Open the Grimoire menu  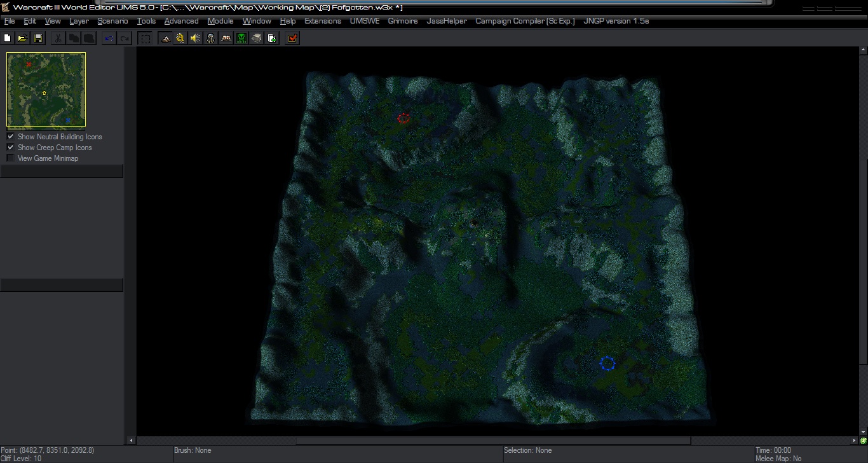(403, 21)
